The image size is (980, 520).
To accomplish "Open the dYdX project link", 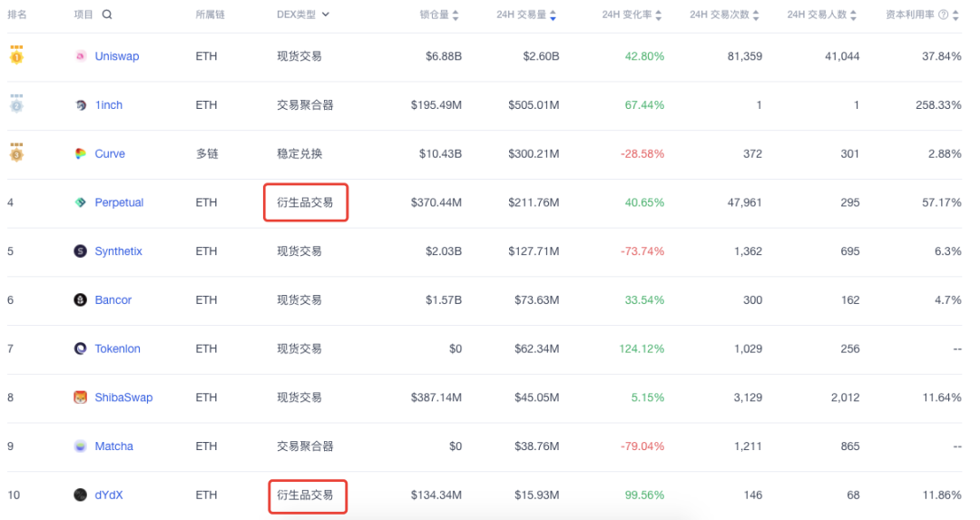I will point(109,495).
